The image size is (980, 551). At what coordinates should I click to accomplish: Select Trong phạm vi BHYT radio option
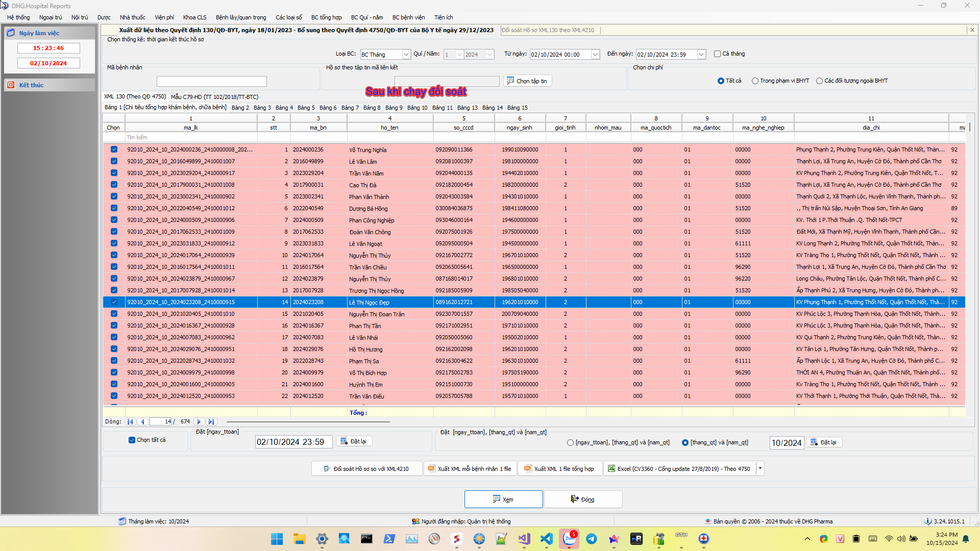tap(755, 81)
